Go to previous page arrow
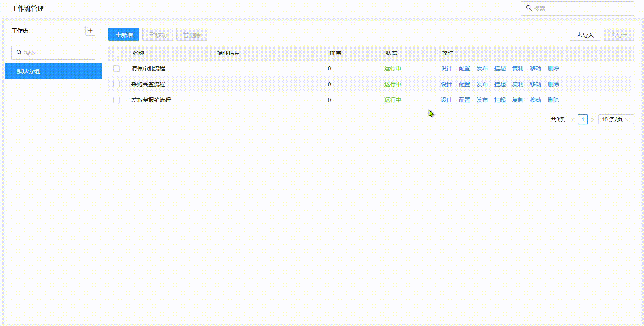Screen dimensions: 644x326 (573, 120)
